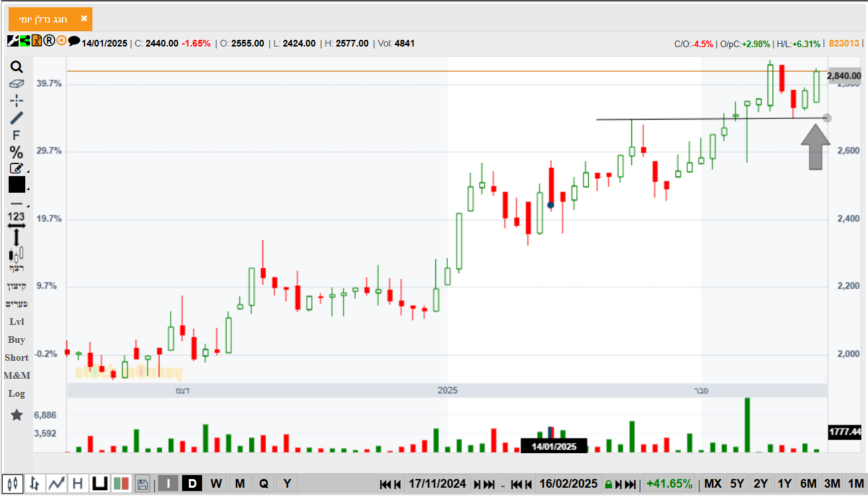Jump start date to latest
868x497 pixels.
coord(489,484)
